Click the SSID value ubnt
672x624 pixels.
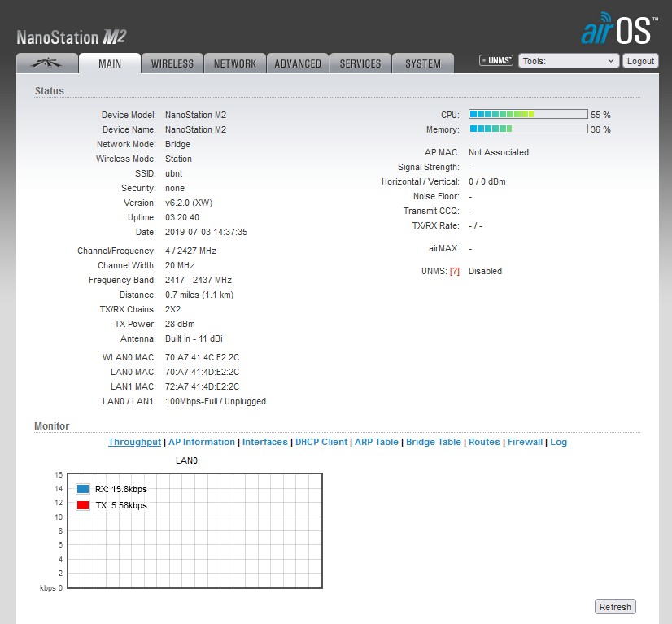point(173,173)
